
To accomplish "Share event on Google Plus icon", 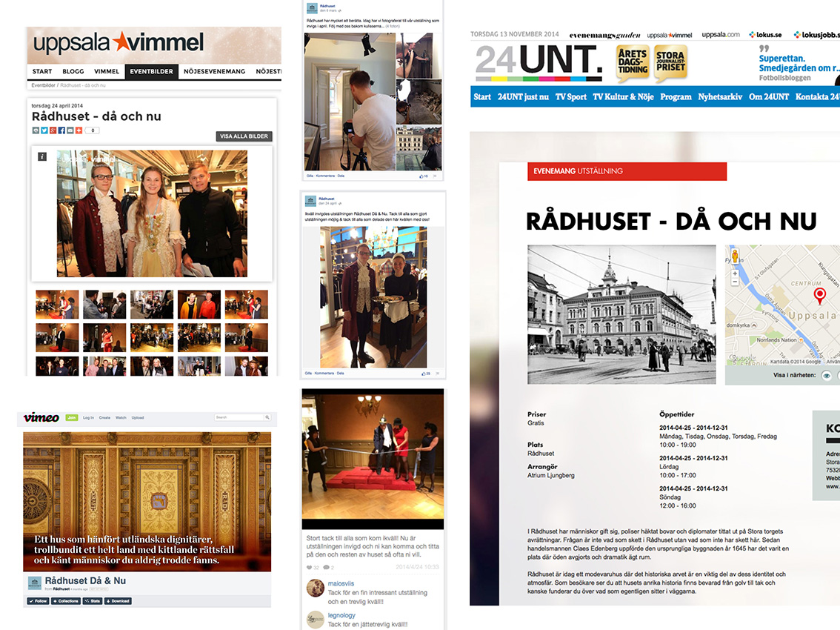I will [x=53, y=130].
